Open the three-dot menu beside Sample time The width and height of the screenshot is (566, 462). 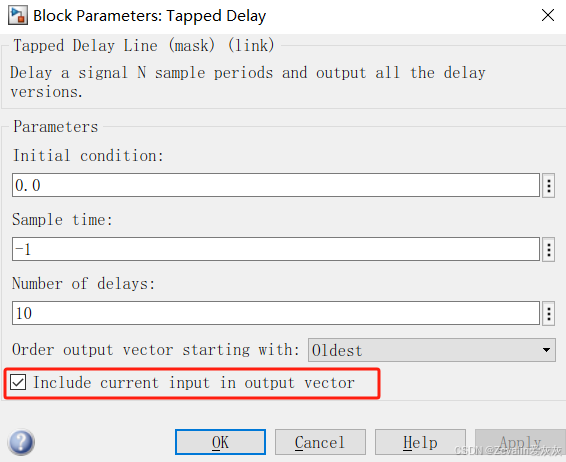click(548, 249)
